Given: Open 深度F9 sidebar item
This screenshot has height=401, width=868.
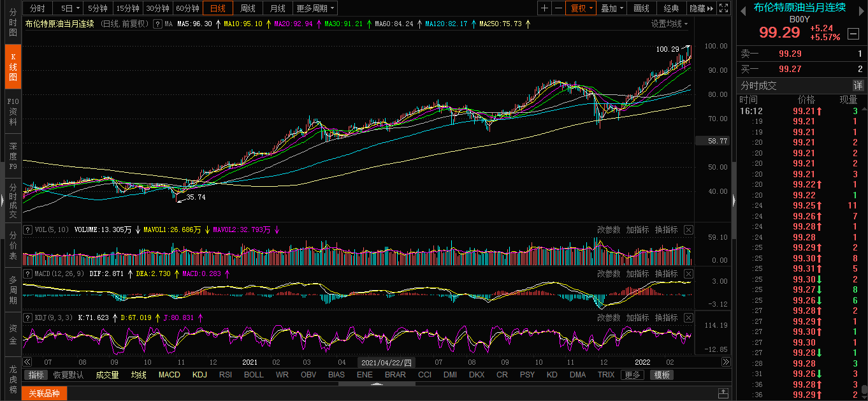Looking at the screenshot, I should (x=13, y=155).
